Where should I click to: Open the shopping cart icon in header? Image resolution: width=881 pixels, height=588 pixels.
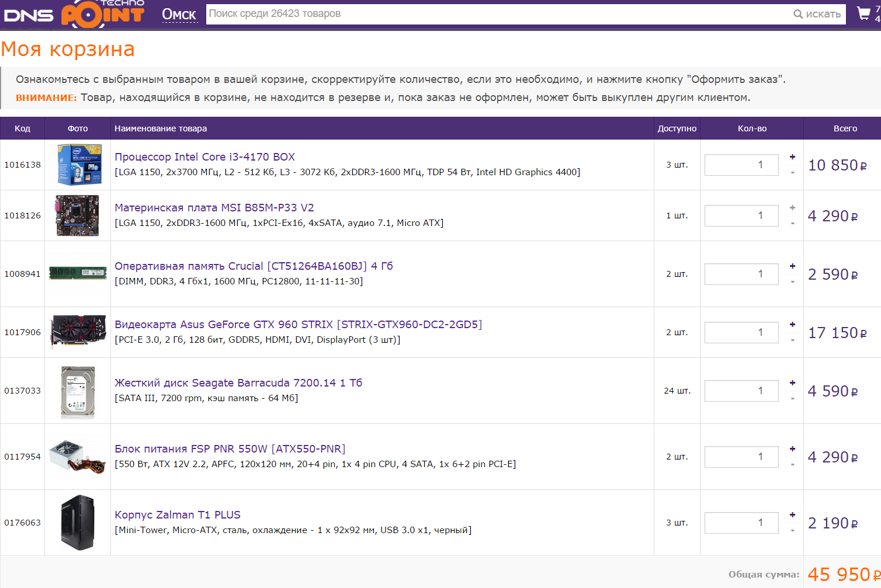point(863,13)
